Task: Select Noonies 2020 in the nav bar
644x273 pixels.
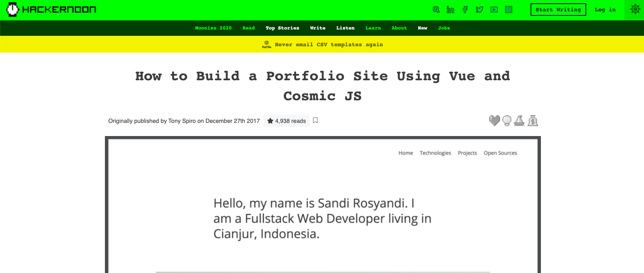Action: click(213, 28)
